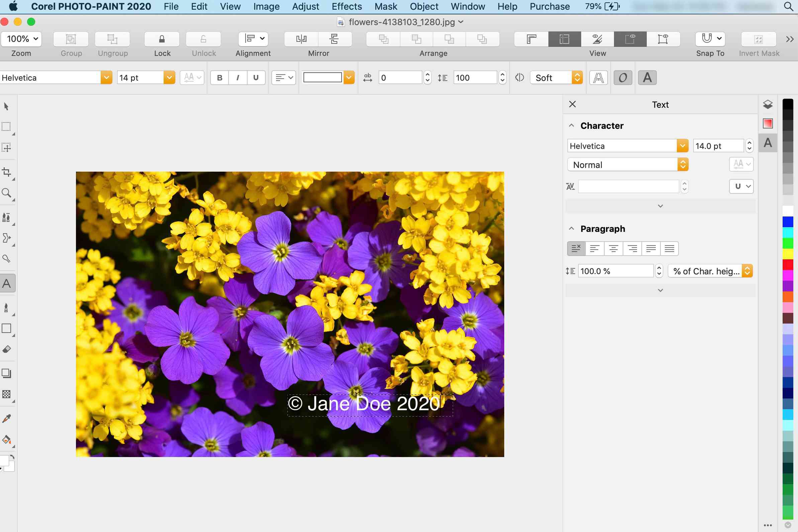The height and width of the screenshot is (532, 798).
Task: Click the Invert Mask icon
Action: [759, 38]
